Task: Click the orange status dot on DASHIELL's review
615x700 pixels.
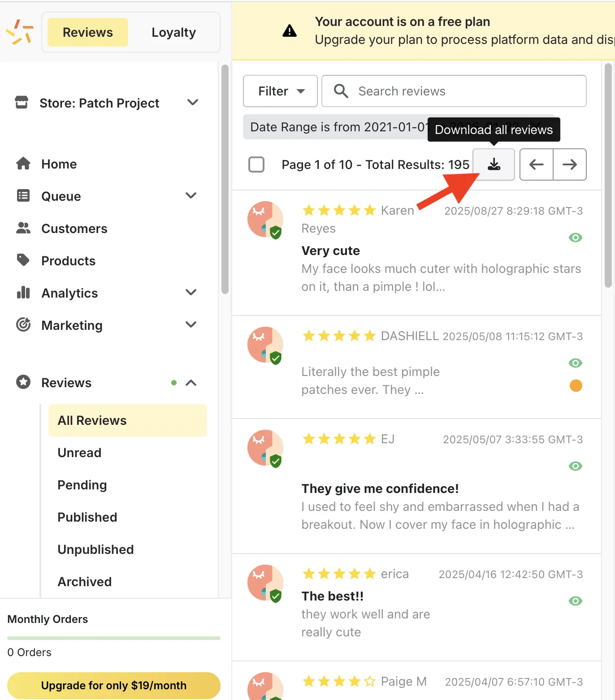Action: point(576,385)
